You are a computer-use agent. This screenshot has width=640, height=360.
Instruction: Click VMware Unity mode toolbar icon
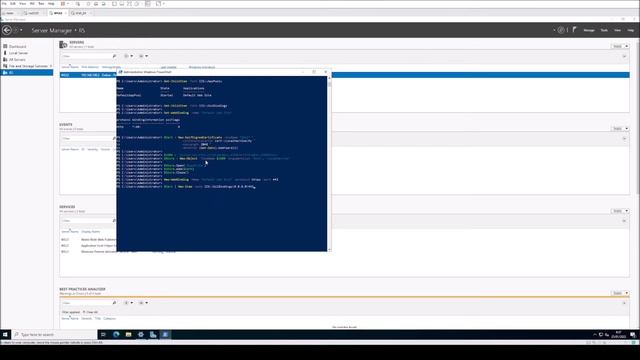pyautogui.click(x=136, y=4)
